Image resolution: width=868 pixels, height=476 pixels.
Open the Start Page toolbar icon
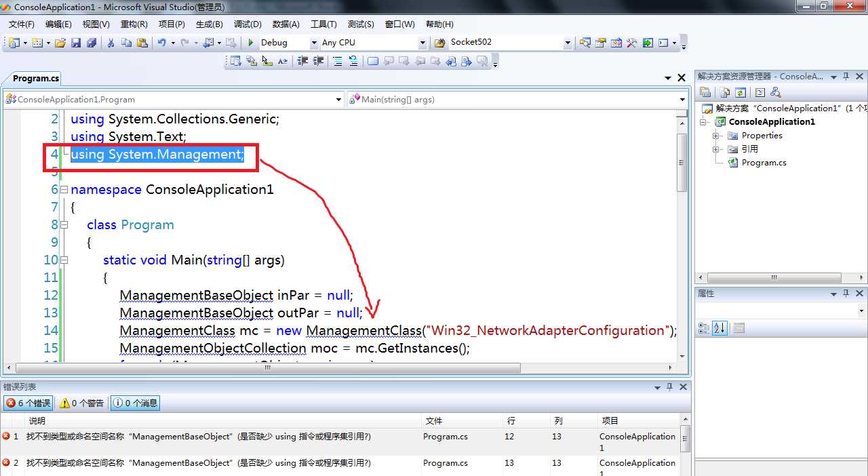pos(648,42)
